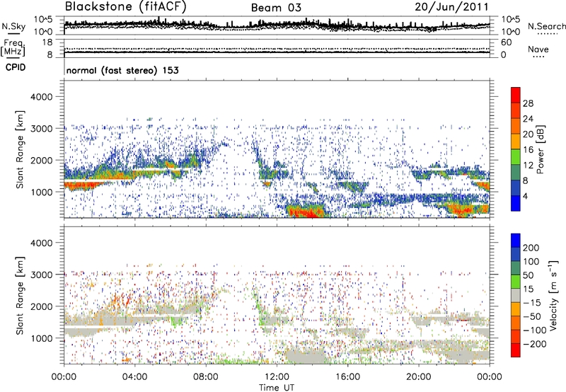Viewport: 566px width, 392px height.
Task: Click the "Time UT" axis title
Action: (277, 387)
